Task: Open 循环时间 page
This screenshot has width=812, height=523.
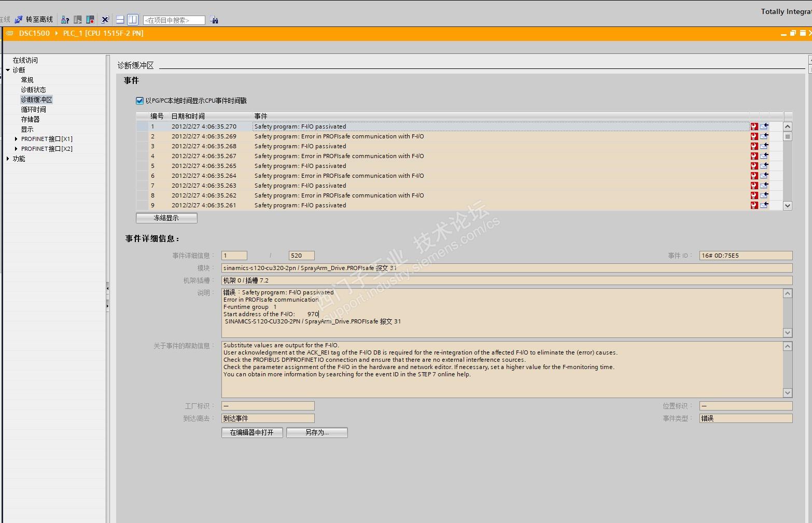Action: tap(33, 109)
